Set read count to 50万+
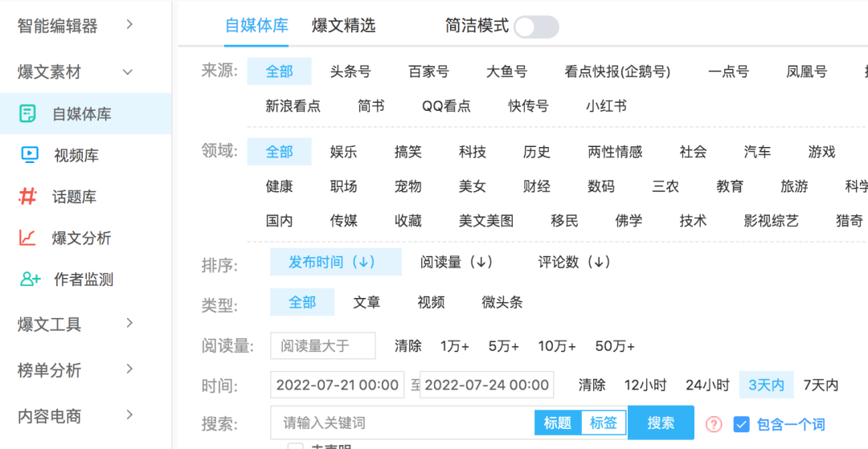 click(x=615, y=346)
